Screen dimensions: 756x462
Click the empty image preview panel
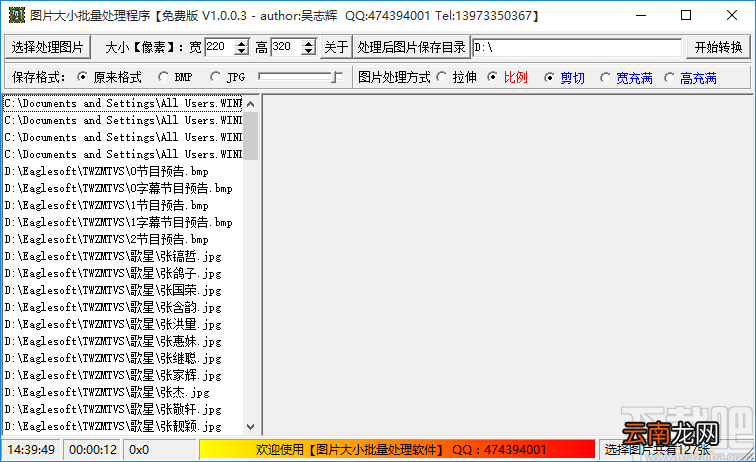tap(507, 265)
